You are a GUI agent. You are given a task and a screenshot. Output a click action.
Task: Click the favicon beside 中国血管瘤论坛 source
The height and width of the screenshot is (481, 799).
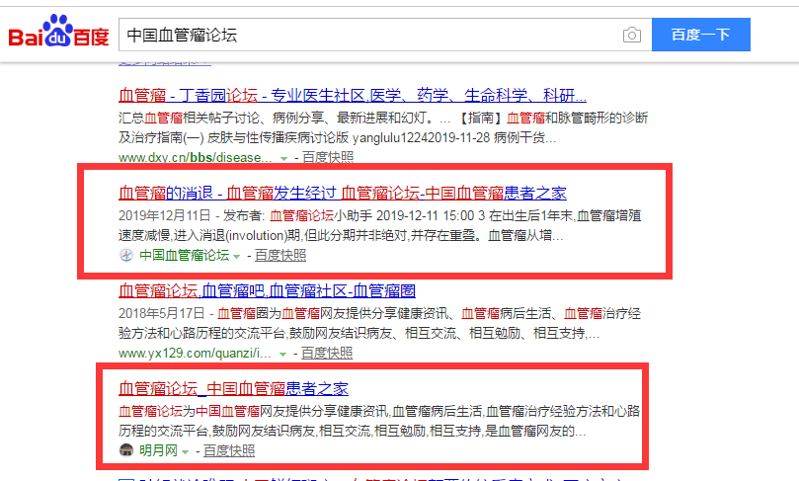click(x=126, y=255)
